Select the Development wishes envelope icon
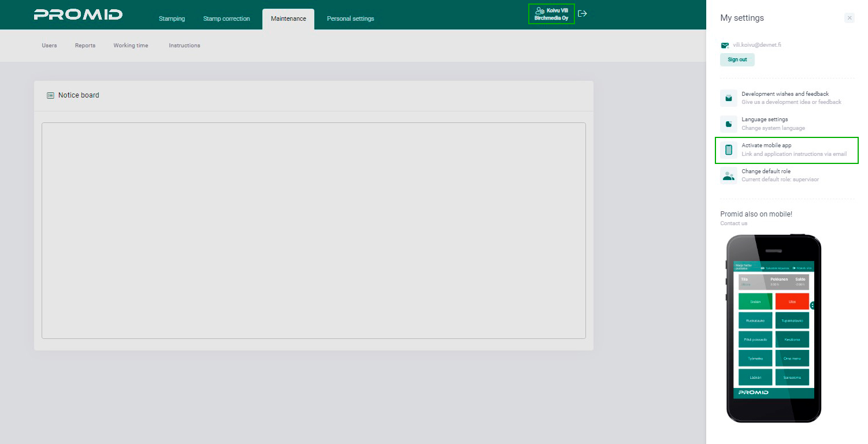Viewport: 868px width, 444px height. [728, 98]
